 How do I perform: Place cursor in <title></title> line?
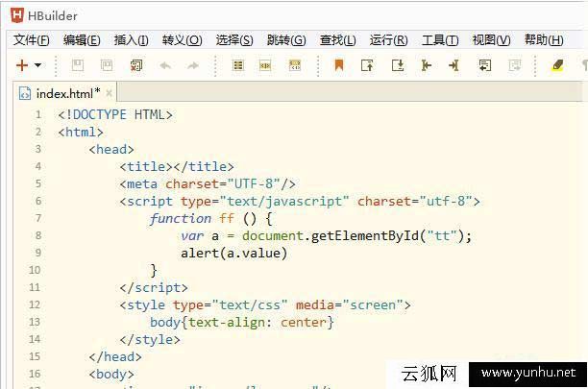(177, 166)
